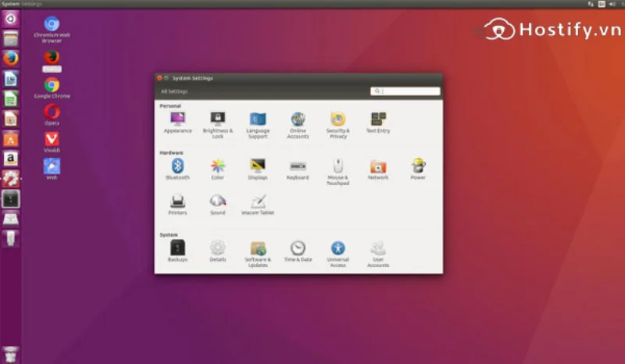This screenshot has width=625, height=364.
Task: Open the Ubuntu Dash from launcher
Action: [11, 19]
